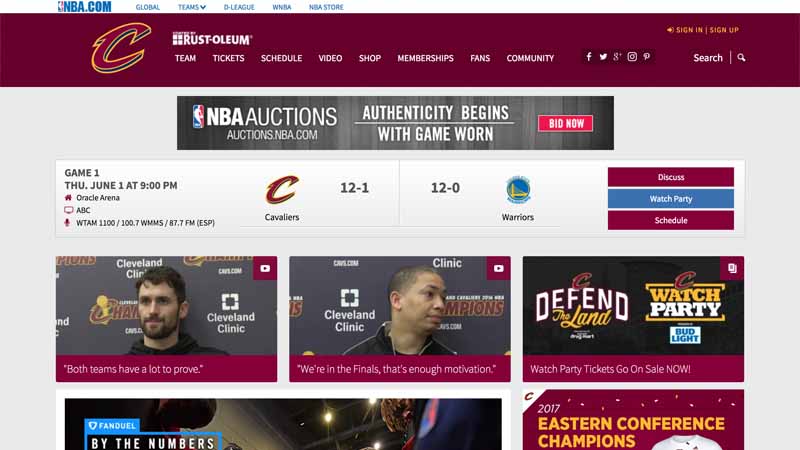The width and height of the screenshot is (800, 450).
Task: Open the MEMBERSHIPS menu
Action: [426, 58]
